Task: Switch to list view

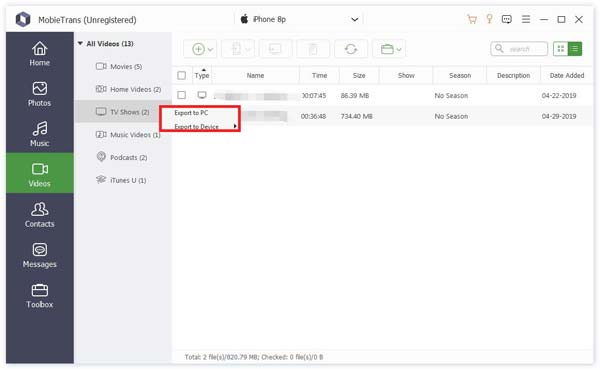Action: (575, 49)
